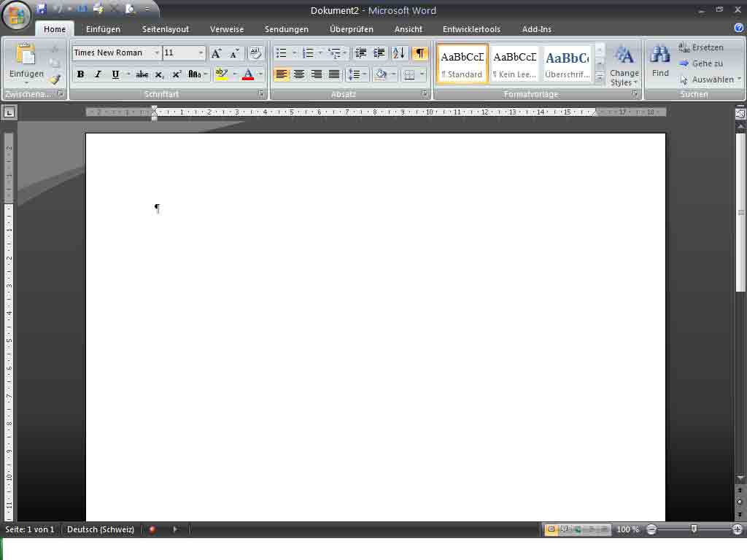The width and height of the screenshot is (747, 560).
Task: Click the Grow Font icon
Action: tap(216, 53)
